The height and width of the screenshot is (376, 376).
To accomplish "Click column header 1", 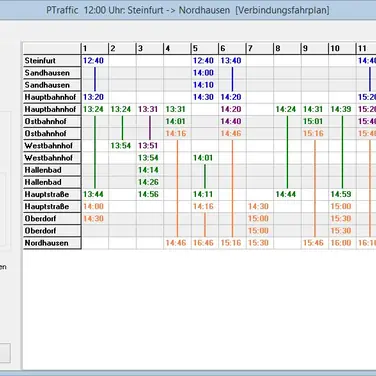I will (95, 49).
